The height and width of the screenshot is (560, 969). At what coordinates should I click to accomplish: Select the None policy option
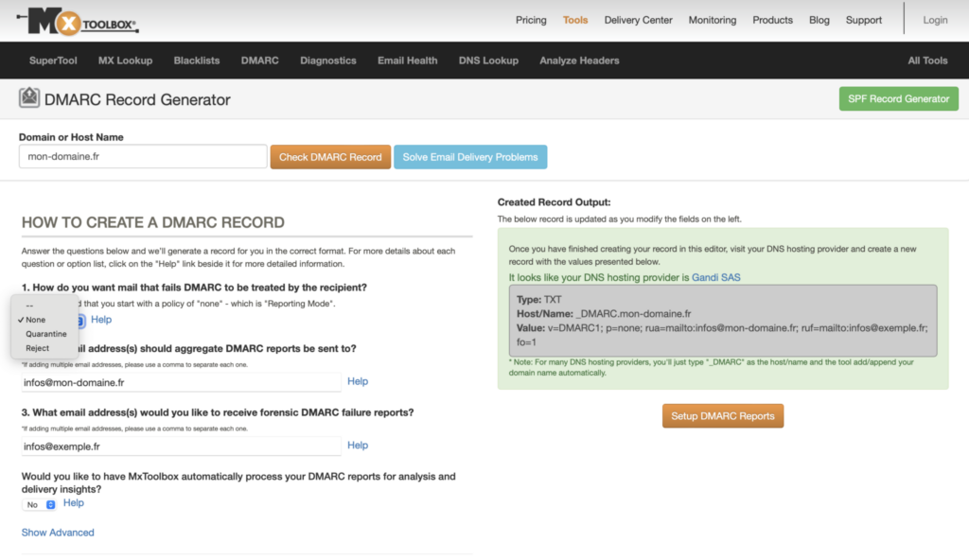click(x=44, y=320)
